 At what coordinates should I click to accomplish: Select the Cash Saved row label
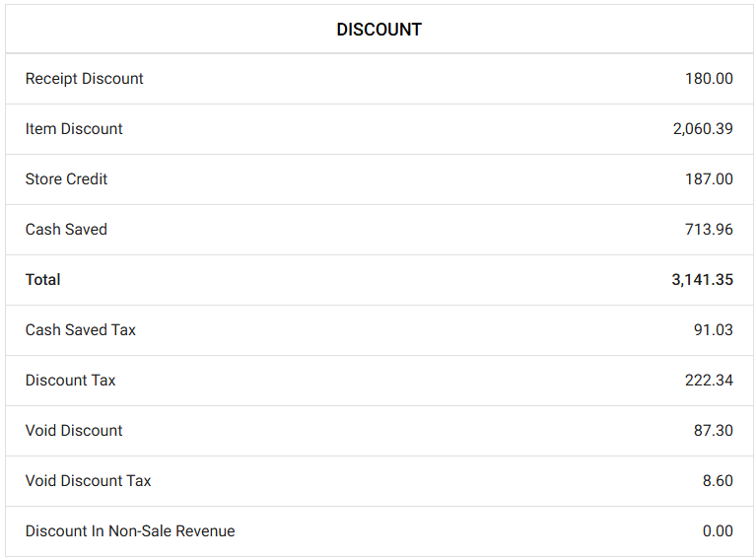[66, 230]
